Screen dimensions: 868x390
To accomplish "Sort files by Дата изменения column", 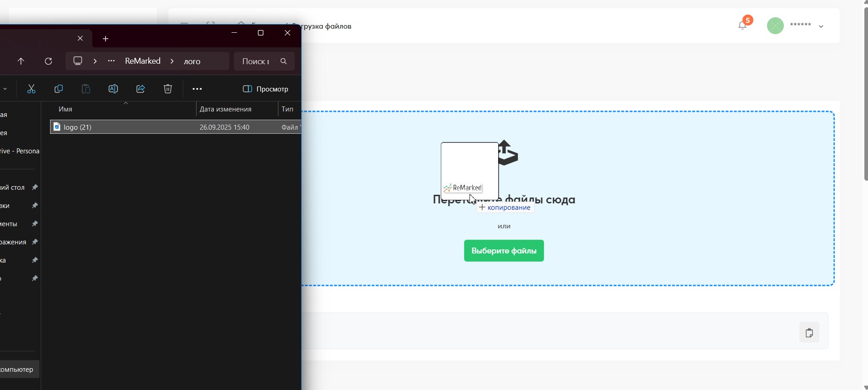I will click(x=226, y=109).
